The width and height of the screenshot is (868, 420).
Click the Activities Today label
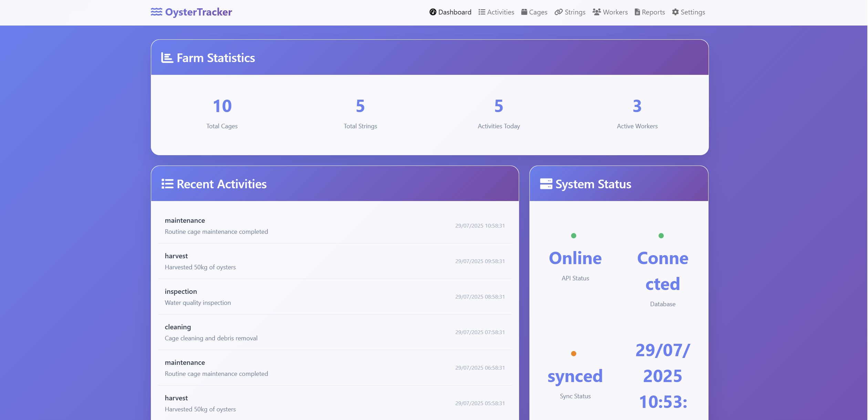499,126
